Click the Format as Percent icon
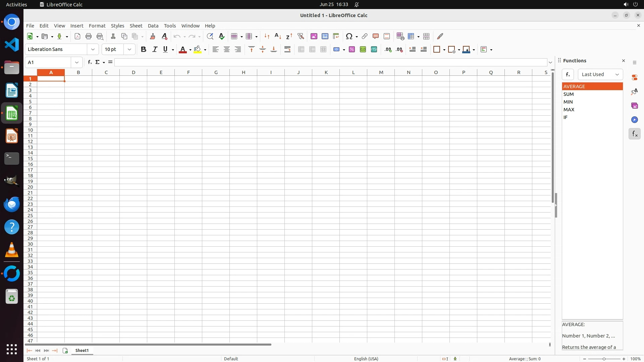 click(x=352, y=49)
